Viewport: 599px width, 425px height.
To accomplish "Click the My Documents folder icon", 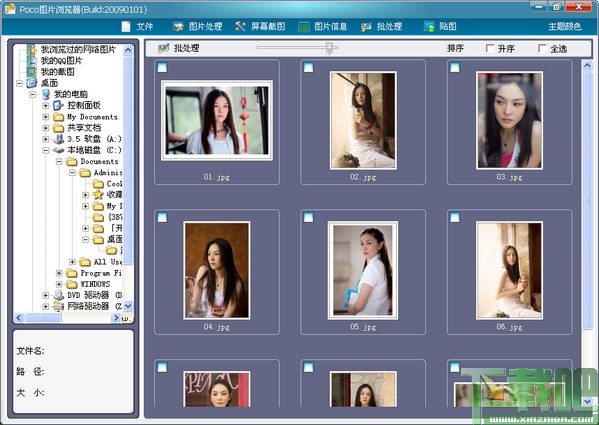I will [x=58, y=116].
